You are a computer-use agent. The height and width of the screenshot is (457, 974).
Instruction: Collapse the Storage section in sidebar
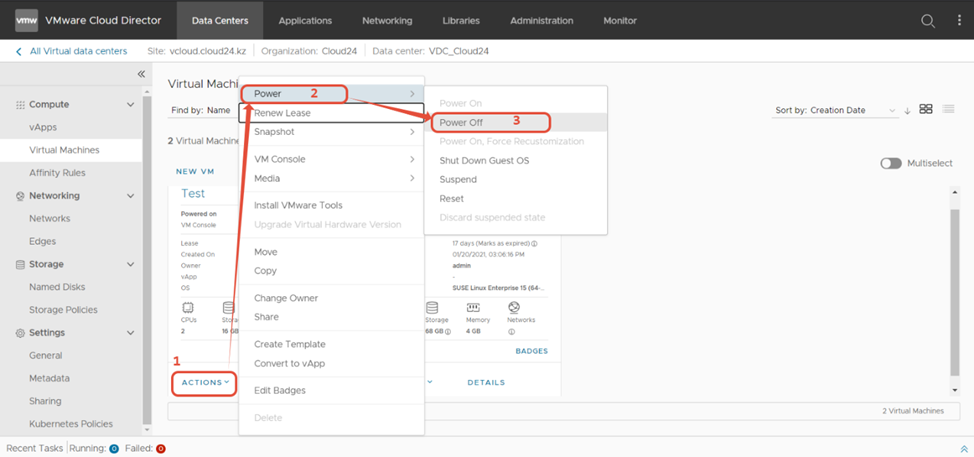pyautogui.click(x=130, y=265)
